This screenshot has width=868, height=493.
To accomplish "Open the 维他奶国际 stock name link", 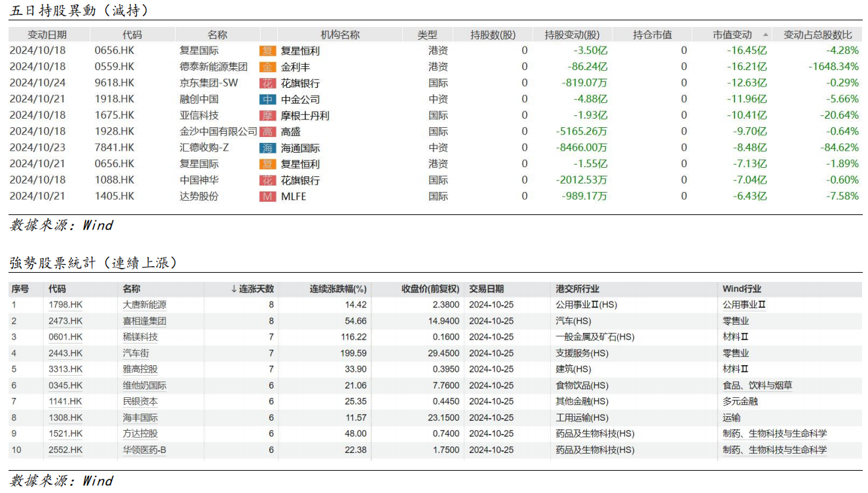I will (x=145, y=385).
